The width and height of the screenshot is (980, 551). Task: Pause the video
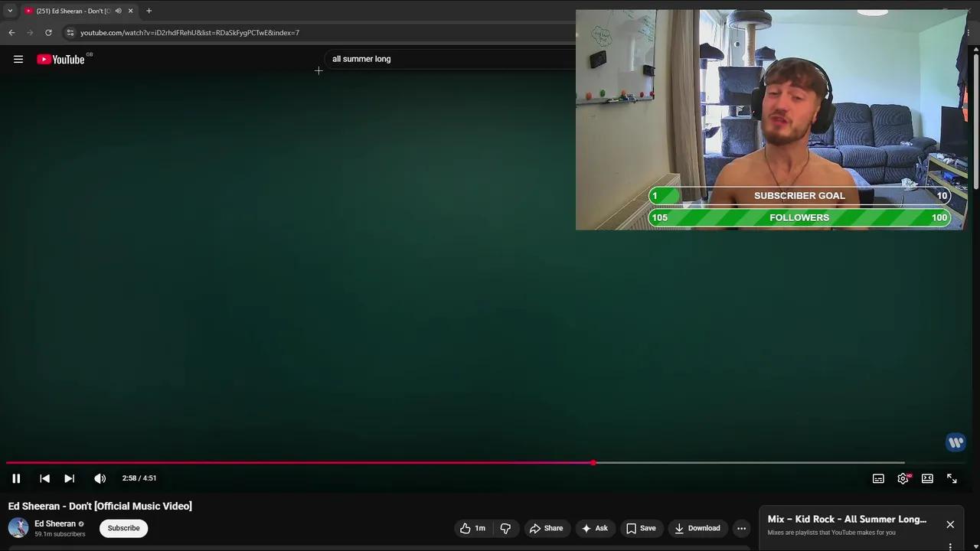(16, 478)
